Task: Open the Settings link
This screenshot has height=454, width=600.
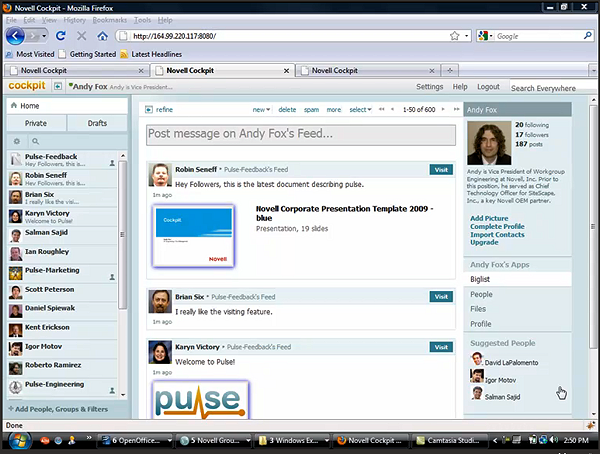Action: (x=429, y=87)
